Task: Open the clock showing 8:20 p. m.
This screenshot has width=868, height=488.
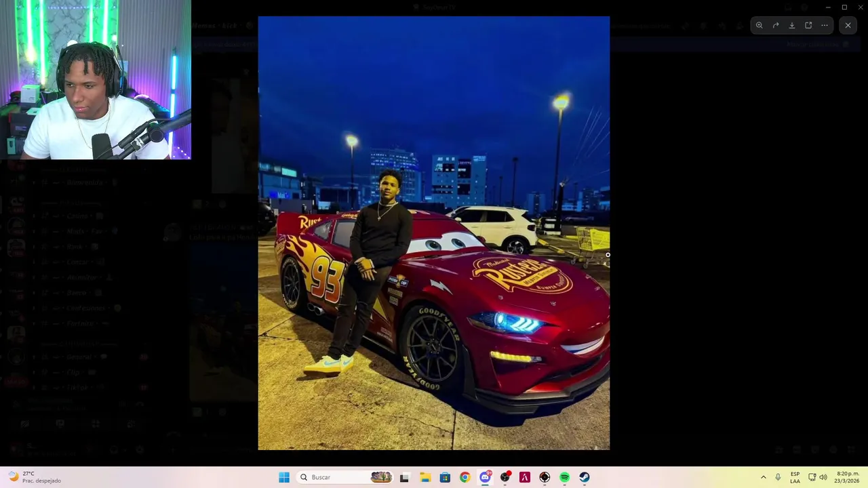Action: pyautogui.click(x=848, y=477)
